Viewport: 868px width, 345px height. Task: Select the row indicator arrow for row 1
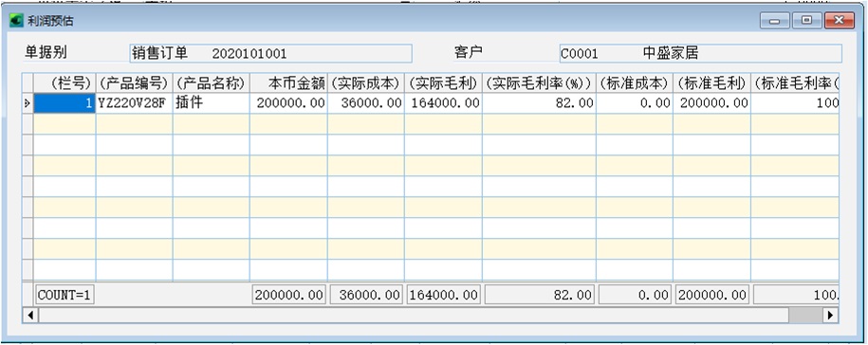tap(28, 103)
